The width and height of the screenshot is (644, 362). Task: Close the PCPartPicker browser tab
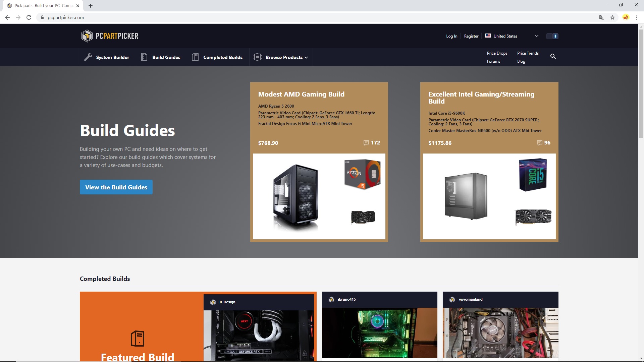(x=78, y=6)
